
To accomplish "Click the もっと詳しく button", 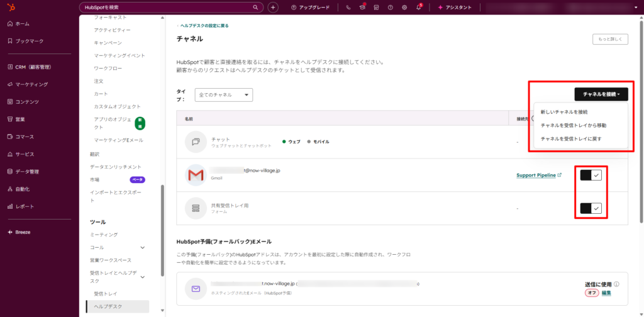I will pos(610,40).
